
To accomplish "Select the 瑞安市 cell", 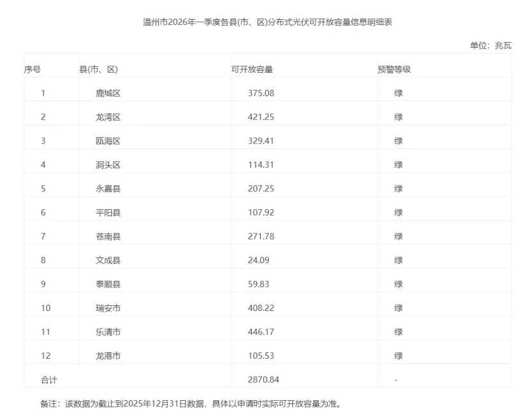I will point(108,308).
